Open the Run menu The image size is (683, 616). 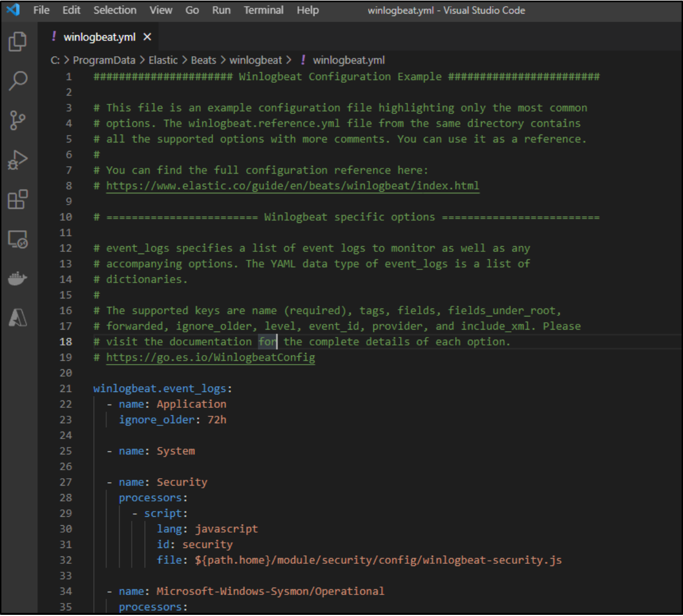click(x=221, y=10)
